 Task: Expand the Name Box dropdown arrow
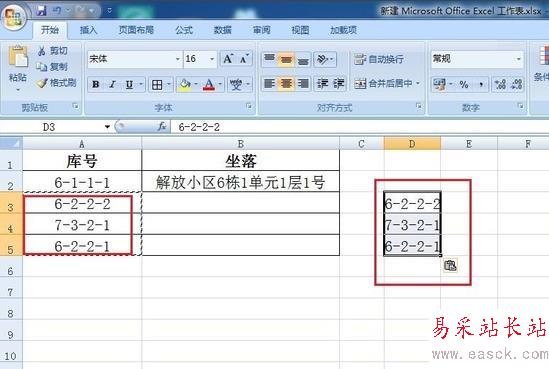(107, 127)
